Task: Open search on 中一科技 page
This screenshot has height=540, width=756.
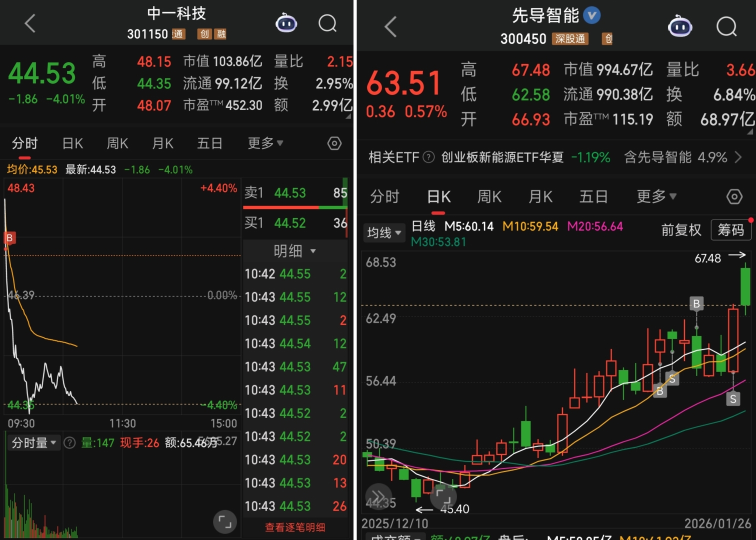Action: click(327, 23)
